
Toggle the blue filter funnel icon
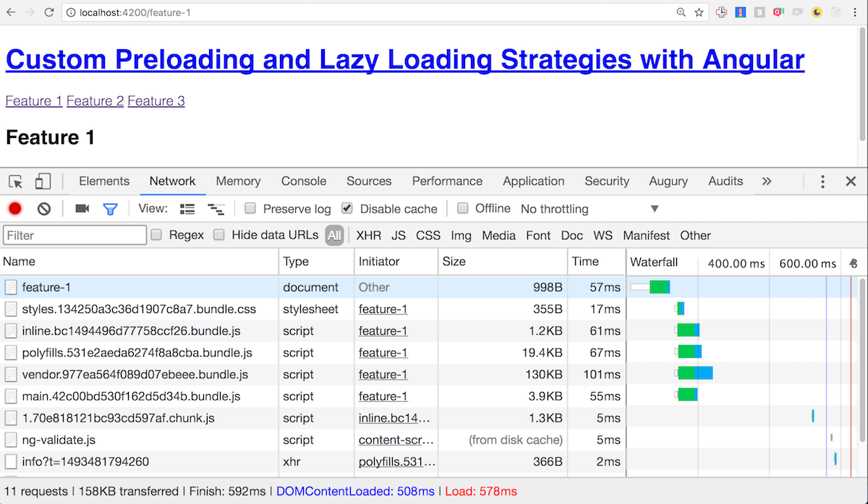(110, 209)
